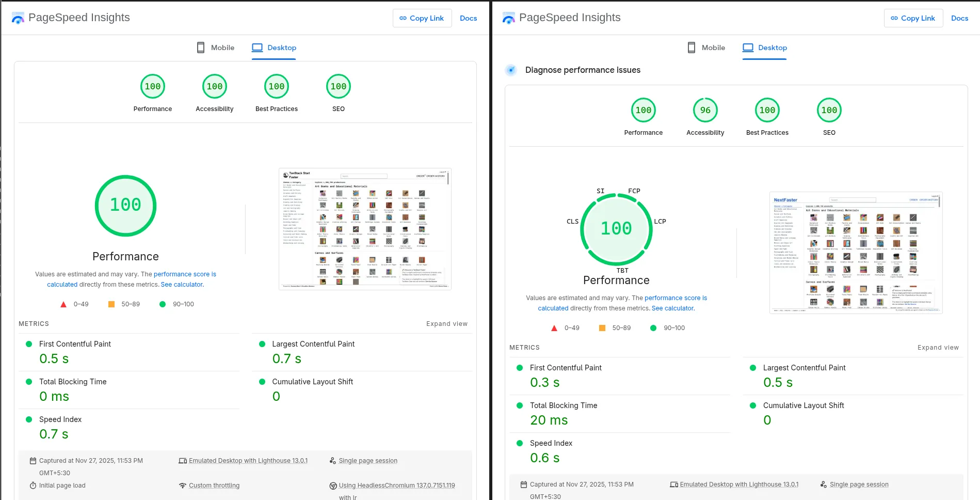980x500 pixels.
Task: Click the diagnose performance issues icon
Action: pos(511,70)
